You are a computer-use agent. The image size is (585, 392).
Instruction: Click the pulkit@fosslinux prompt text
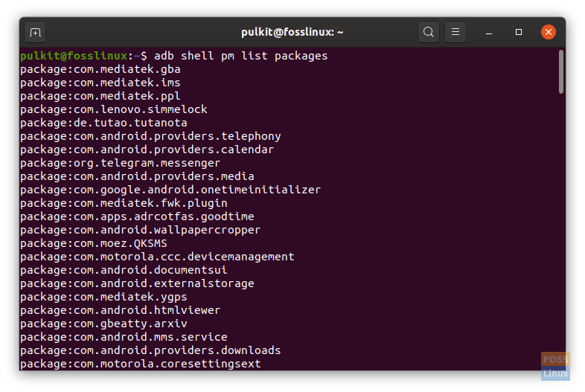74,56
